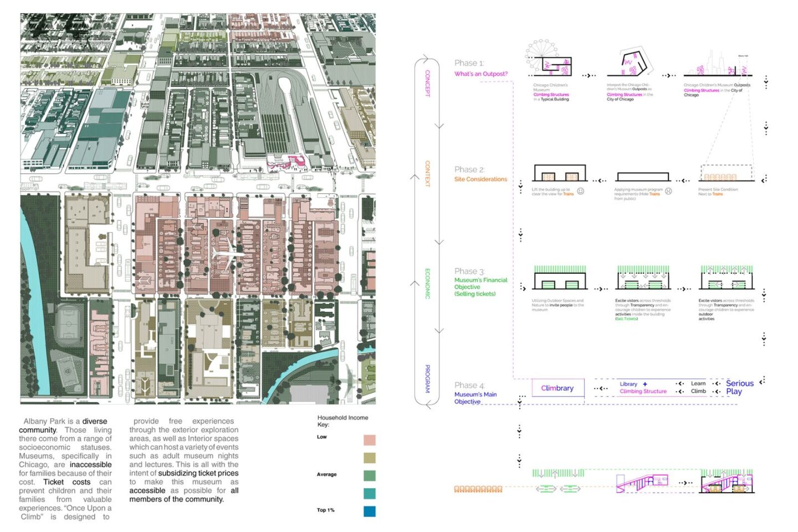The width and height of the screenshot is (798, 532).
Task: Click the Chicago skyline diagram in Phase 1
Action: [718, 63]
